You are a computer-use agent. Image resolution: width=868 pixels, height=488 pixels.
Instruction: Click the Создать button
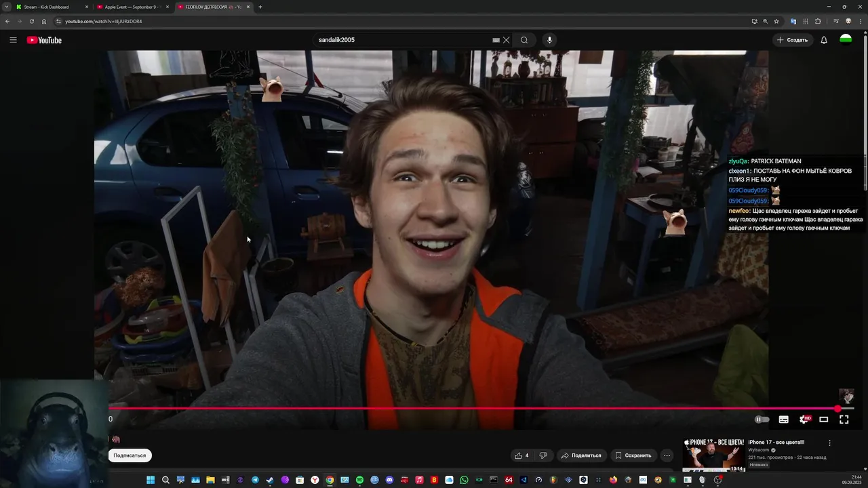click(793, 40)
